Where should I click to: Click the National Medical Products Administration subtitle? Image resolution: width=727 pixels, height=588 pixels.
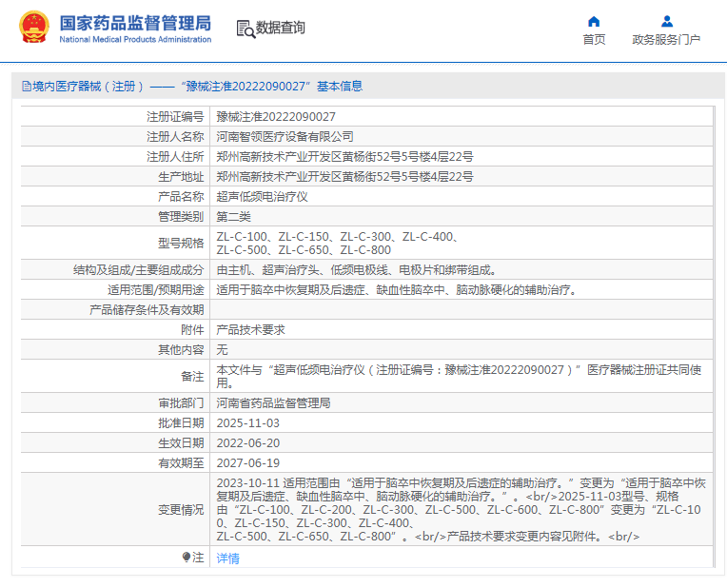tap(134, 40)
